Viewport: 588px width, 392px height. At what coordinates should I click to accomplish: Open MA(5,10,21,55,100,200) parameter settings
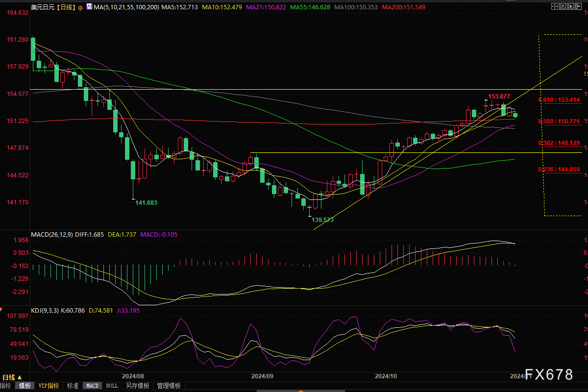(x=126, y=8)
